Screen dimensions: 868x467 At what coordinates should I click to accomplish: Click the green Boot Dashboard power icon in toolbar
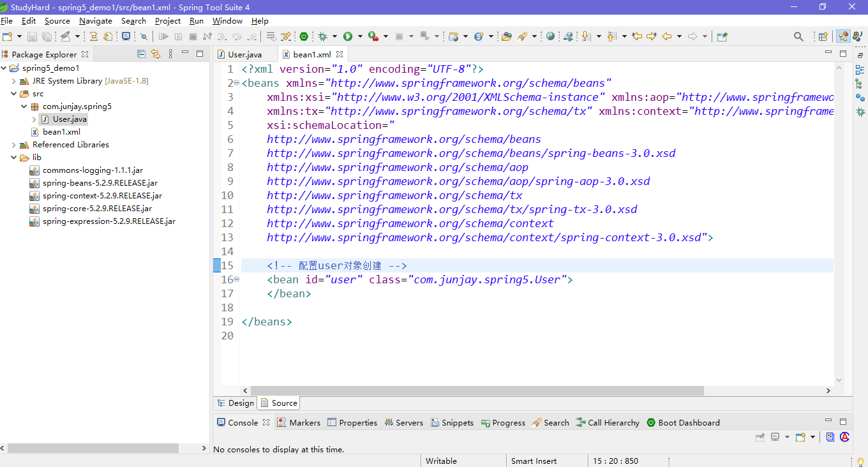[x=304, y=36]
